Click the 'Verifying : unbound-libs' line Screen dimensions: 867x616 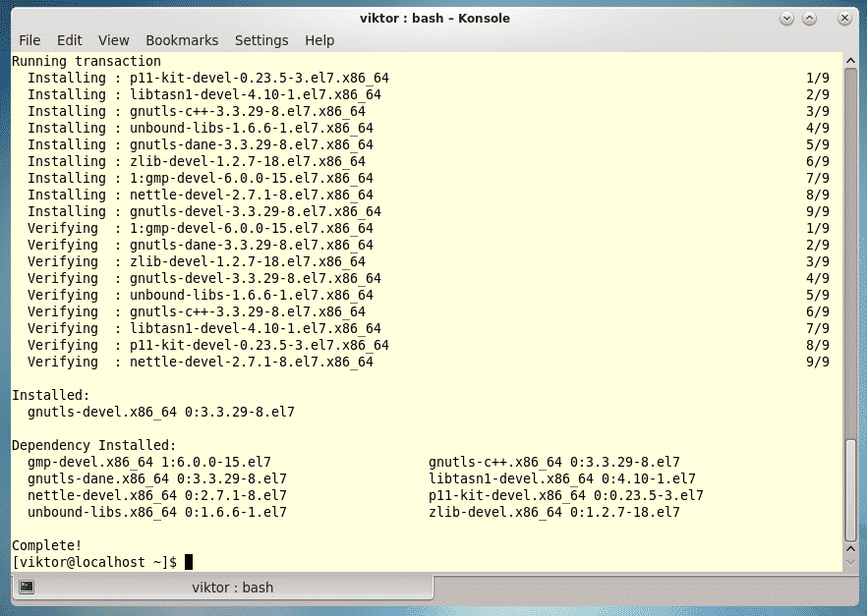pyautogui.click(x=201, y=295)
